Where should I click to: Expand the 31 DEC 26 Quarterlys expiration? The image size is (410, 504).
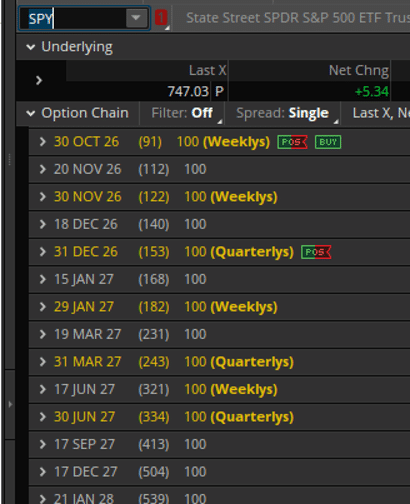[43, 252]
